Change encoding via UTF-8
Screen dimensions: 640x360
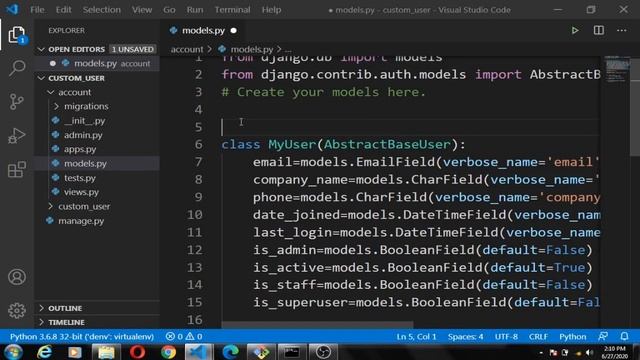point(506,336)
